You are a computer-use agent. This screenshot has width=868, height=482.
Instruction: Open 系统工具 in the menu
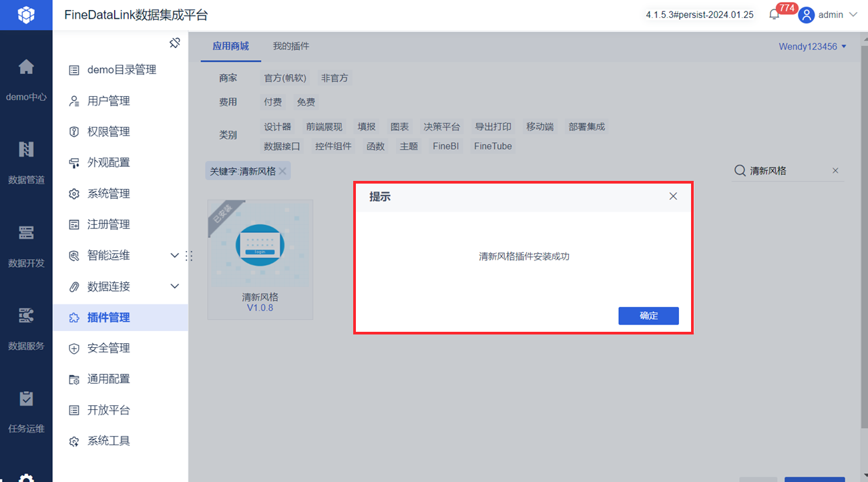[120, 441]
